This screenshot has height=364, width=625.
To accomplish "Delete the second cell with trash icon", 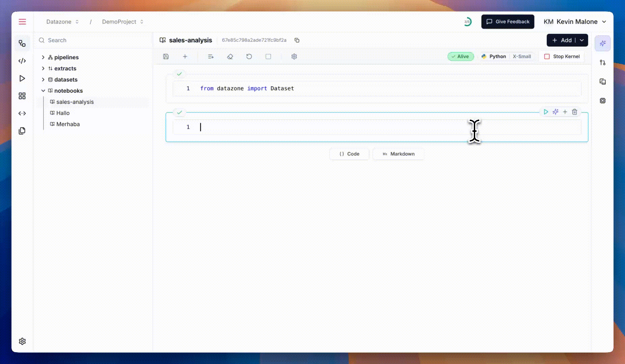I will tap(575, 112).
